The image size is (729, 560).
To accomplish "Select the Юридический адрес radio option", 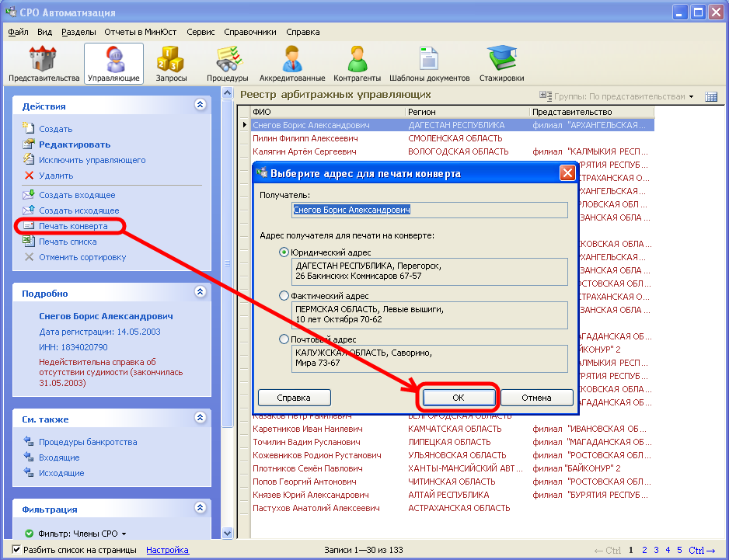I will point(284,252).
